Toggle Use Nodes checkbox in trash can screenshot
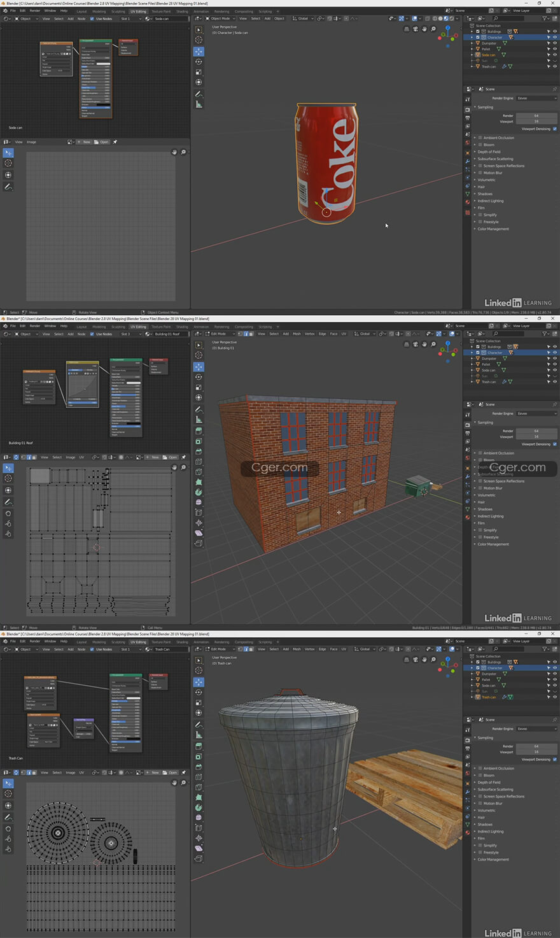The image size is (560, 938). (x=92, y=649)
